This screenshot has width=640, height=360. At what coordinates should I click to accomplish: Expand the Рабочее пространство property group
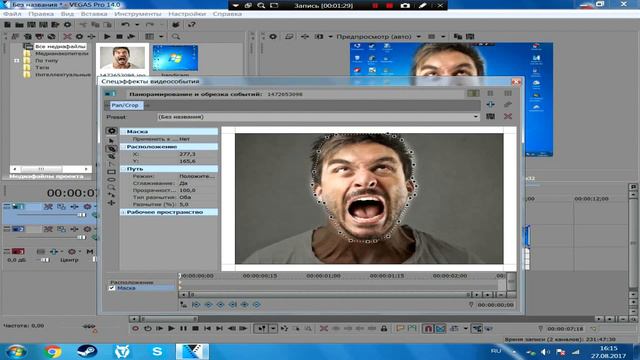click(x=123, y=212)
